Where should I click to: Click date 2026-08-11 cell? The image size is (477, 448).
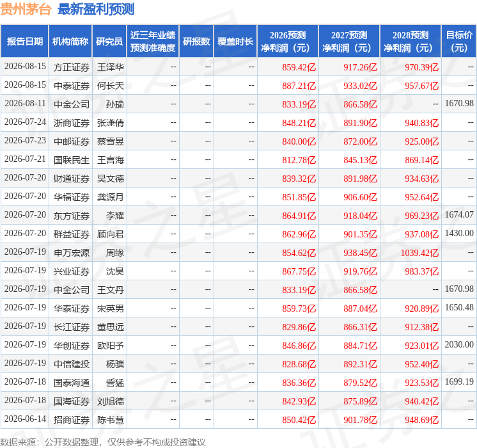(x=25, y=104)
